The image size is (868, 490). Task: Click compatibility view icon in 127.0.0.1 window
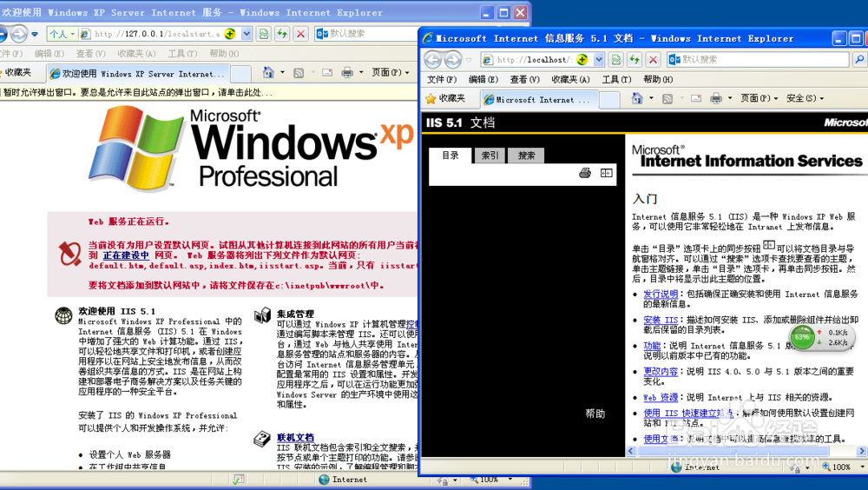[x=264, y=34]
